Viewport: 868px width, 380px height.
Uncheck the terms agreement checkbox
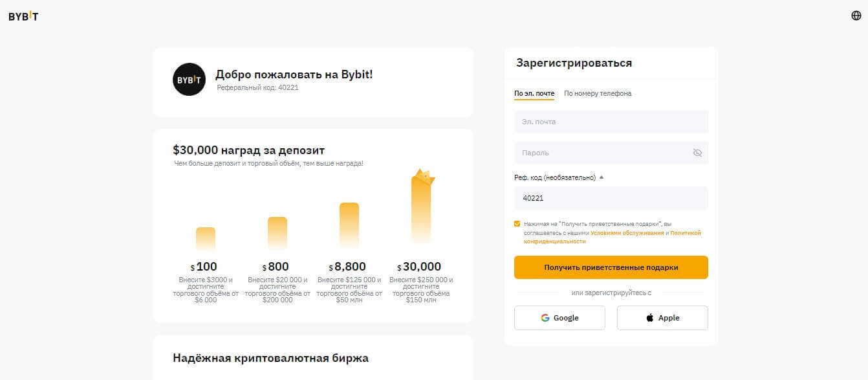point(517,224)
